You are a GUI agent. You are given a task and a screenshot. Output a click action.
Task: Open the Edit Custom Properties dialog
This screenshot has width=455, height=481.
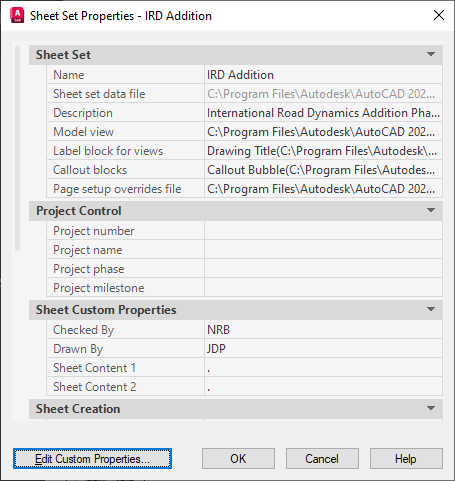(92, 459)
